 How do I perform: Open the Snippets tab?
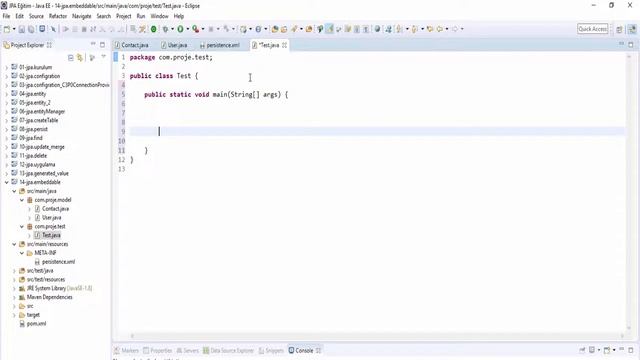click(271, 351)
